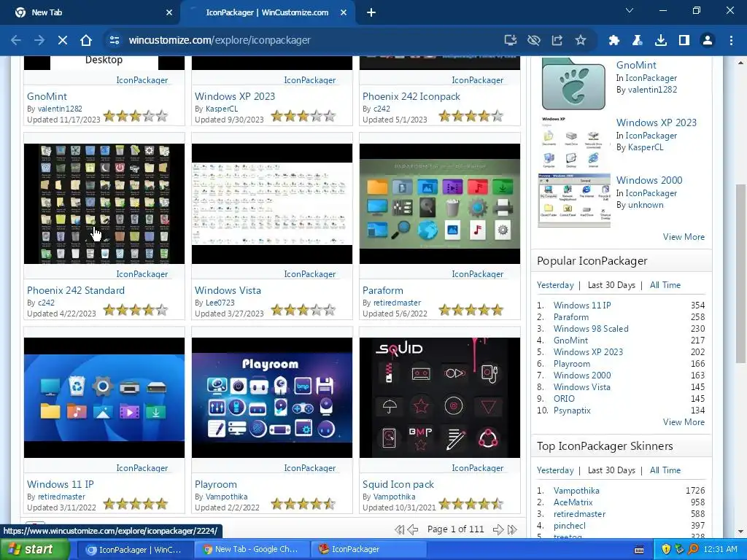Rate Paraform using its star rating
Image resolution: width=747 pixels, height=560 pixels.
(x=471, y=311)
